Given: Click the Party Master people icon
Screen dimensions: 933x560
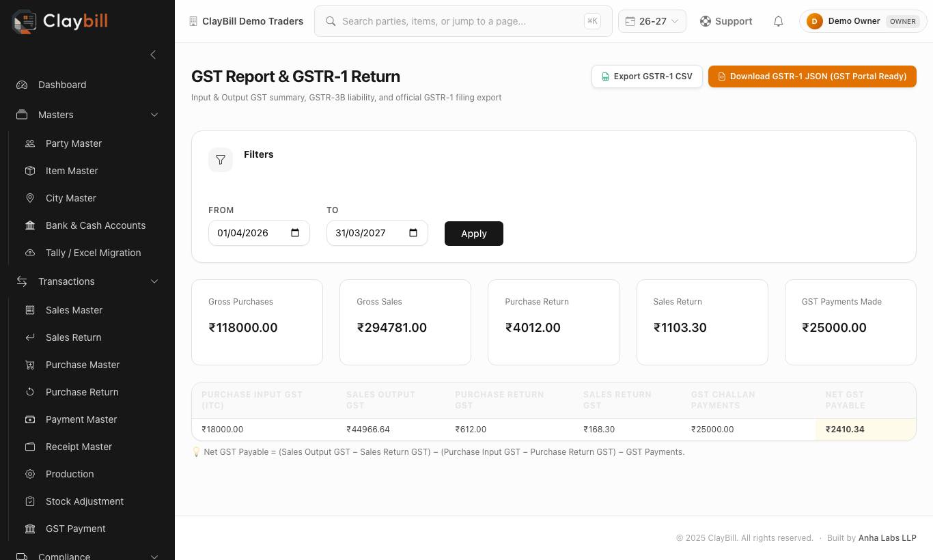Looking at the screenshot, I should 30,143.
